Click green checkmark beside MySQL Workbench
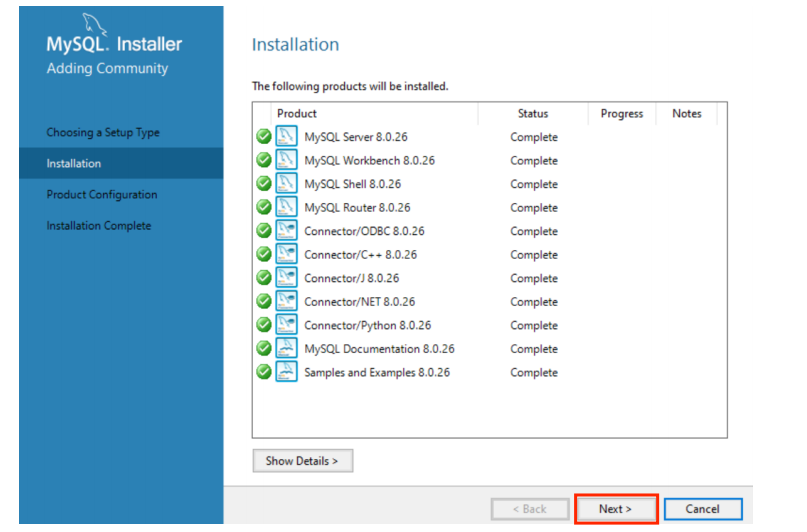 pos(264,160)
